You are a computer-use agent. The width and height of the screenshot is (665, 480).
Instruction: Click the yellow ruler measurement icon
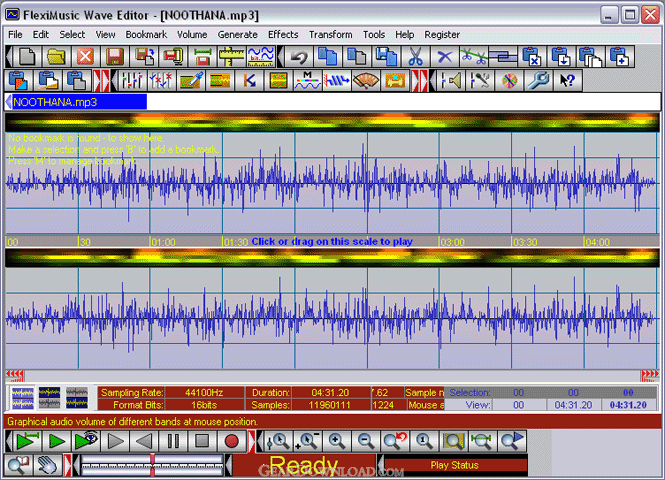pyautogui.click(x=231, y=56)
